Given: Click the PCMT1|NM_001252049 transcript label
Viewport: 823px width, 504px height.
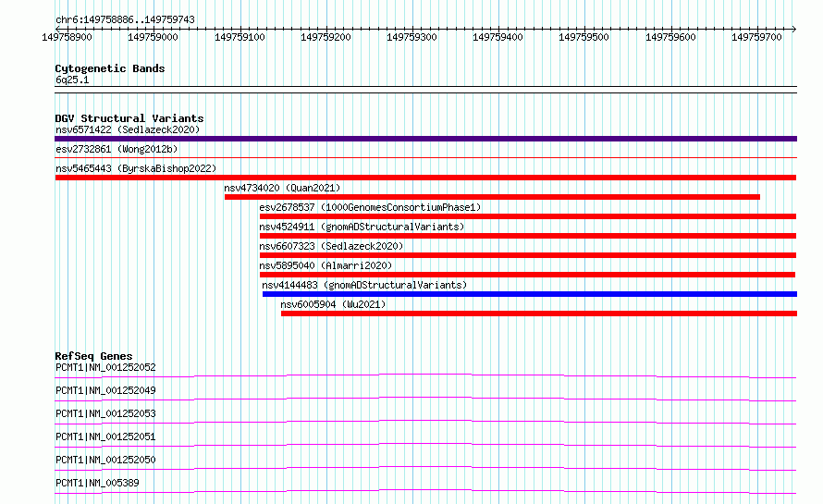Looking at the screenshot, I should [105, 390].
